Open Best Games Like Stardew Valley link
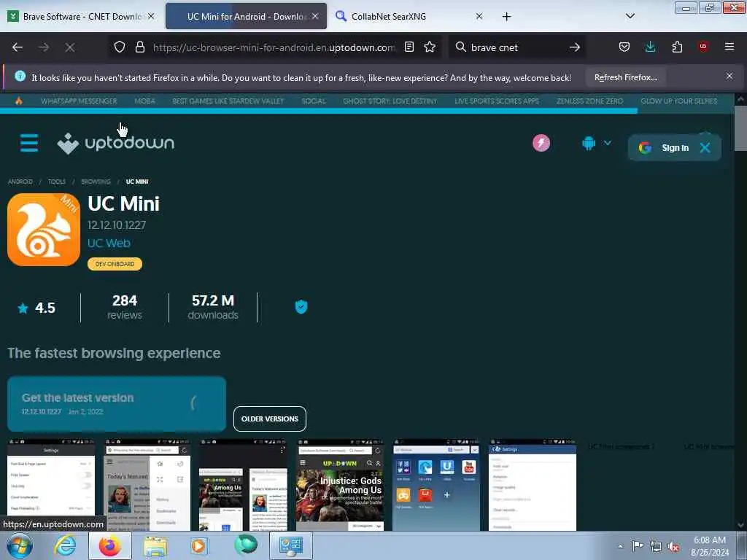Screen dimensions: 747x560 click(x=228, y=101)
